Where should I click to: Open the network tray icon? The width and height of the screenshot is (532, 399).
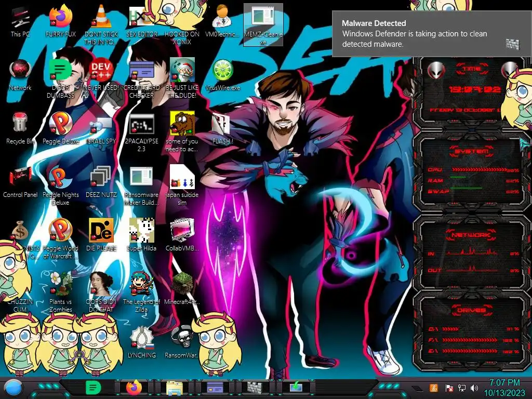click(x=462, y=388)
